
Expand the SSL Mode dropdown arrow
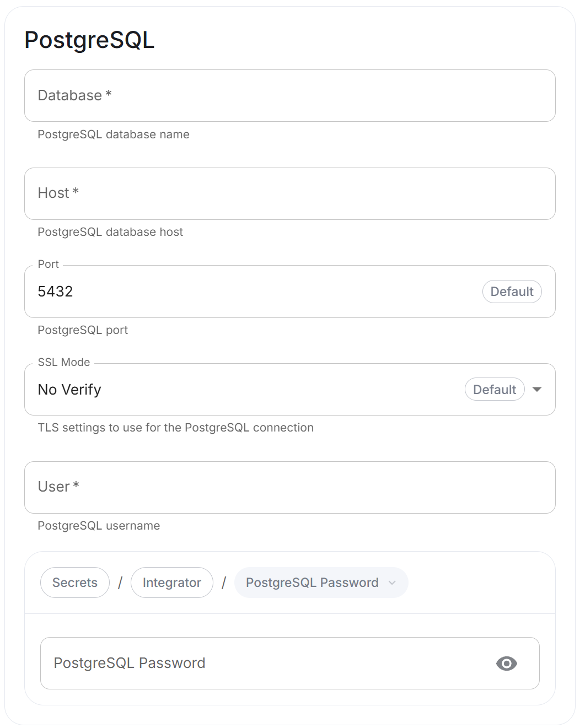tap(537, 390)
